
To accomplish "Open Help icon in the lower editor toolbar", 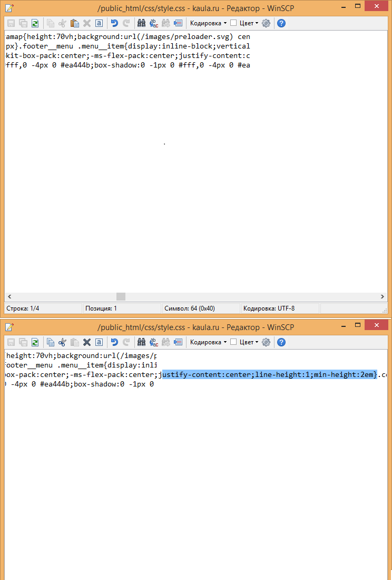I will click(x=281, y=342).
